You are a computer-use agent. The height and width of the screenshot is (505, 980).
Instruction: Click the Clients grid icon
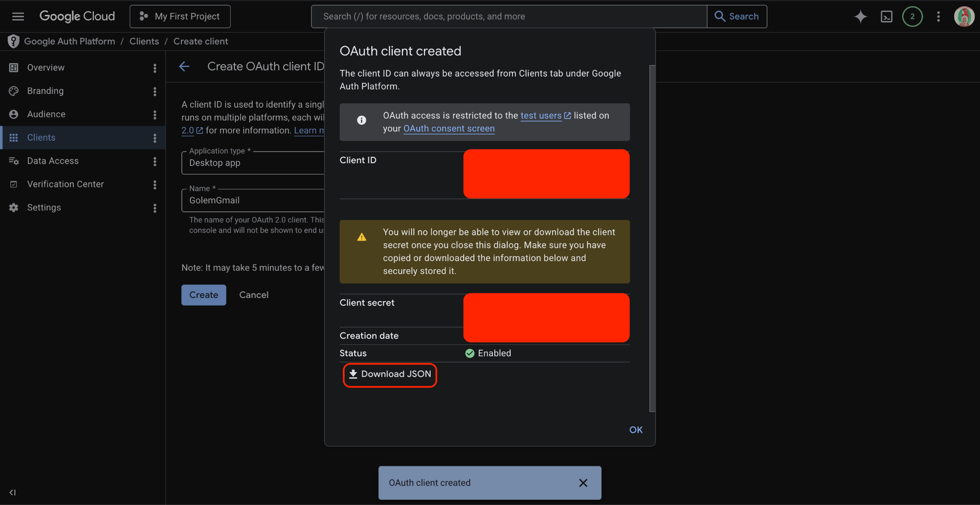(13, 138)
